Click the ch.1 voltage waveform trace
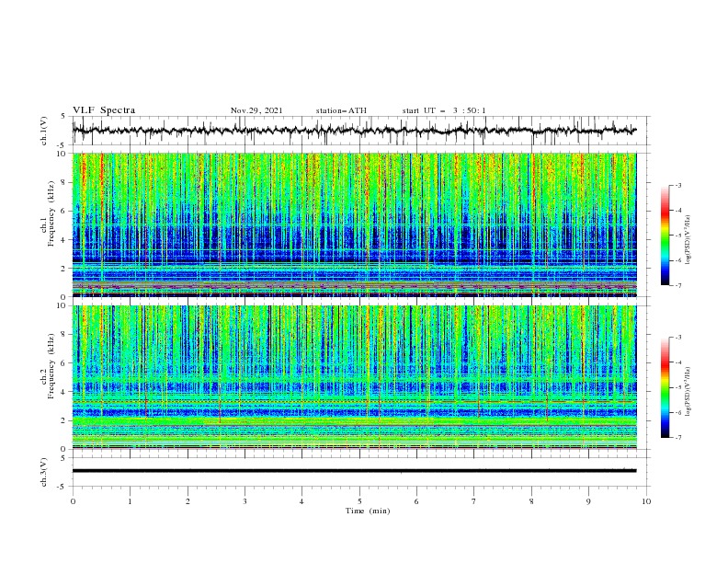The width and height of the screenshot is (728, 563). [x=354, y=131]
